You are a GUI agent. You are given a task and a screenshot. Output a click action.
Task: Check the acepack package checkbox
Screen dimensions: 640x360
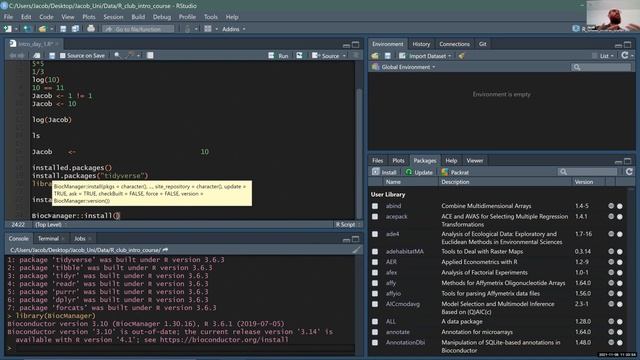click(375, 217)
